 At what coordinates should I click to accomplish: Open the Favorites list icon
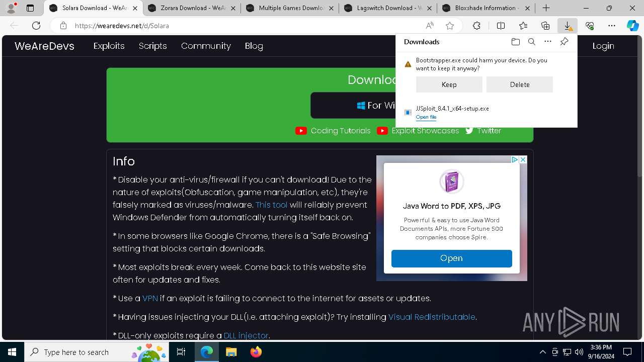tap(523, 26)
